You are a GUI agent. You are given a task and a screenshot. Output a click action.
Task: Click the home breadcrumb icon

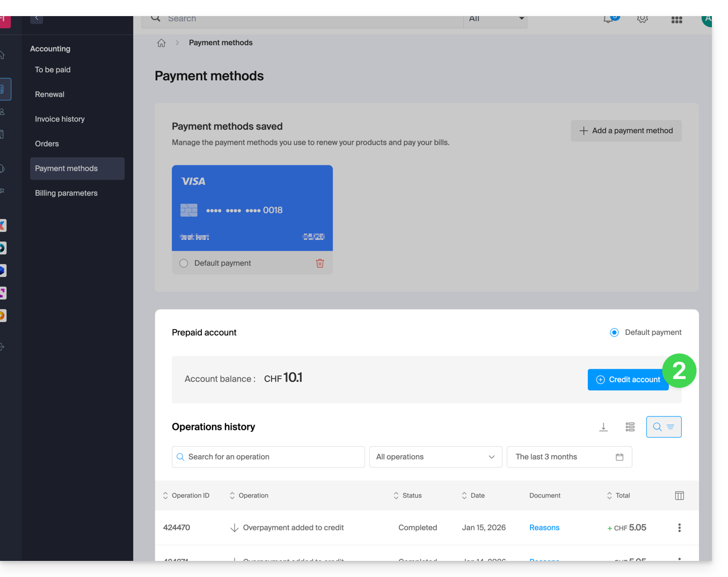(x=161, y=43)
